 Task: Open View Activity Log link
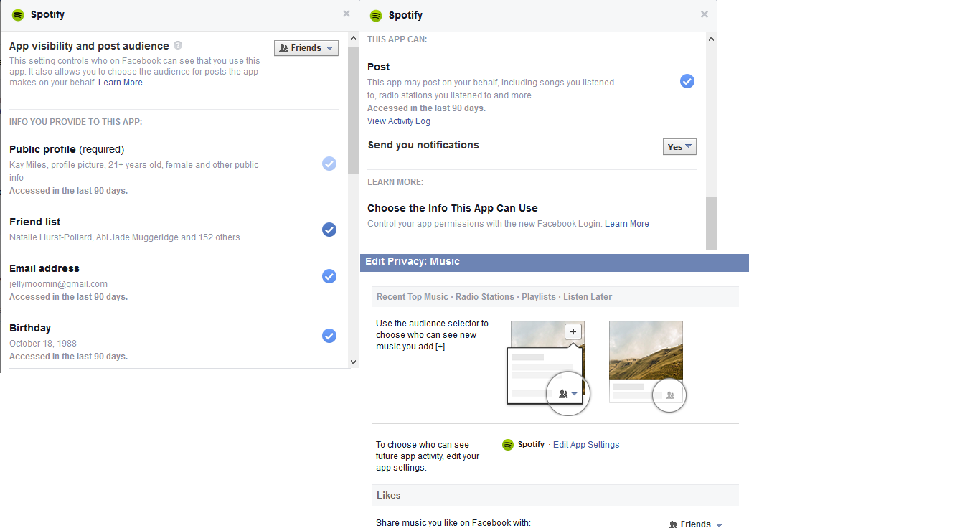[x=399, y=121]
